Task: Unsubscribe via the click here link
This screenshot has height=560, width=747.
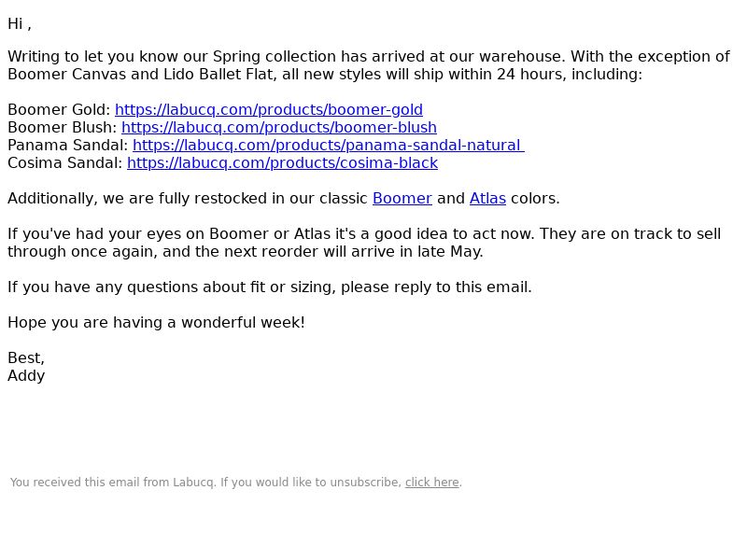Action: [431, 483]
